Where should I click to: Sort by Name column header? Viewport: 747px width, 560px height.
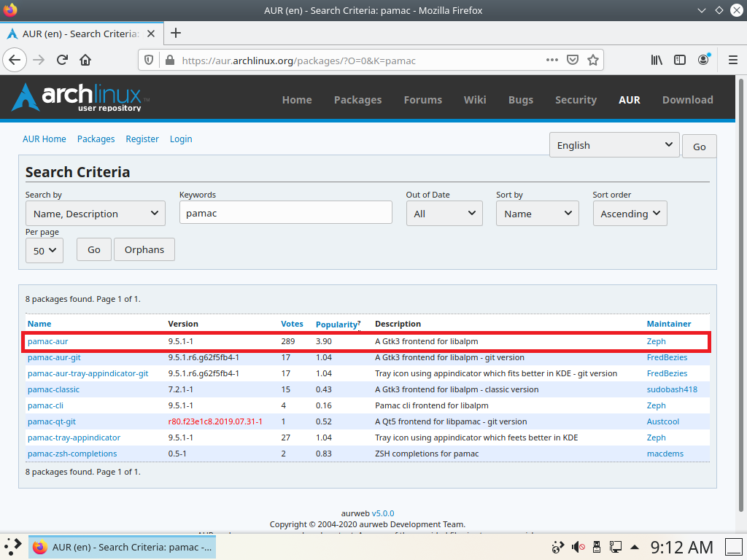[39, 324]
